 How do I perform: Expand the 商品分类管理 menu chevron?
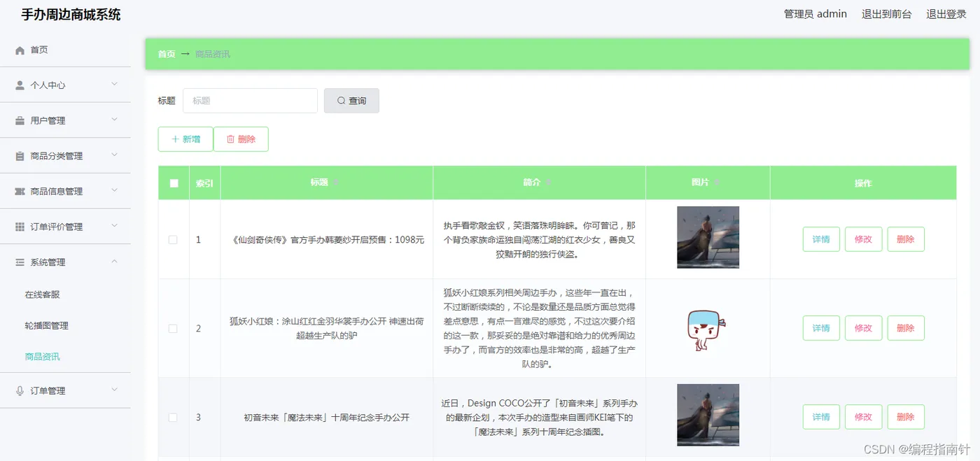(115, 155)
